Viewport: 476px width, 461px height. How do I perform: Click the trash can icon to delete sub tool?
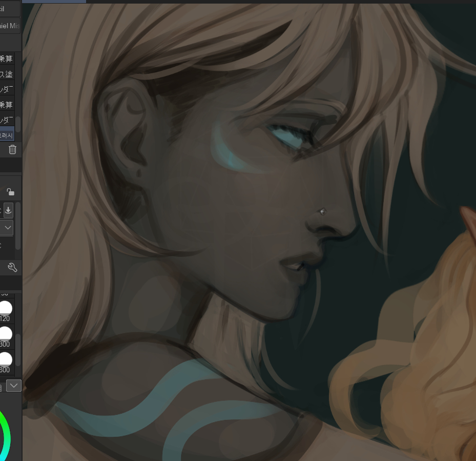(x=12, y=150)
